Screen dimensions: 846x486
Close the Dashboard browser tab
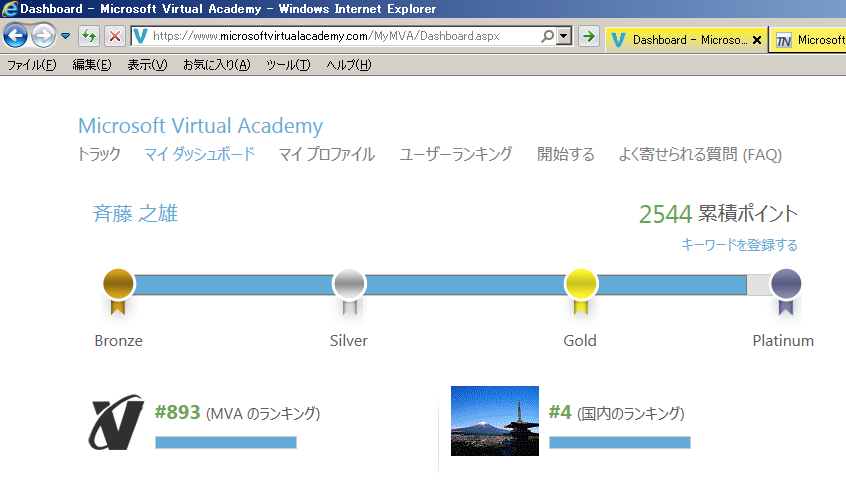pyautogui.click(x=756, y=40)
